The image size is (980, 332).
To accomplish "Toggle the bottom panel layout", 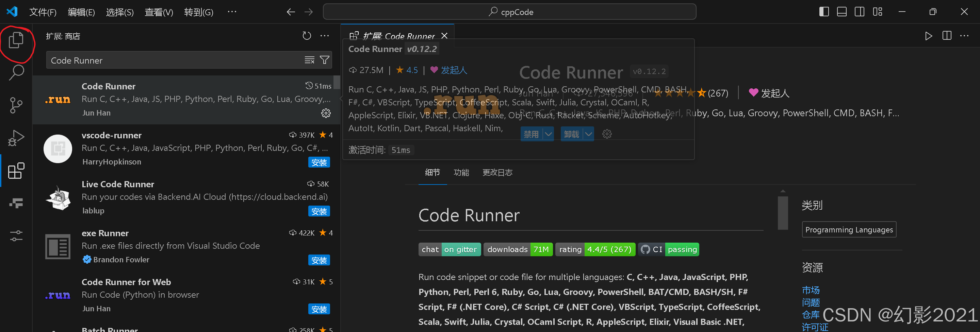I will (x=842, y=12).
